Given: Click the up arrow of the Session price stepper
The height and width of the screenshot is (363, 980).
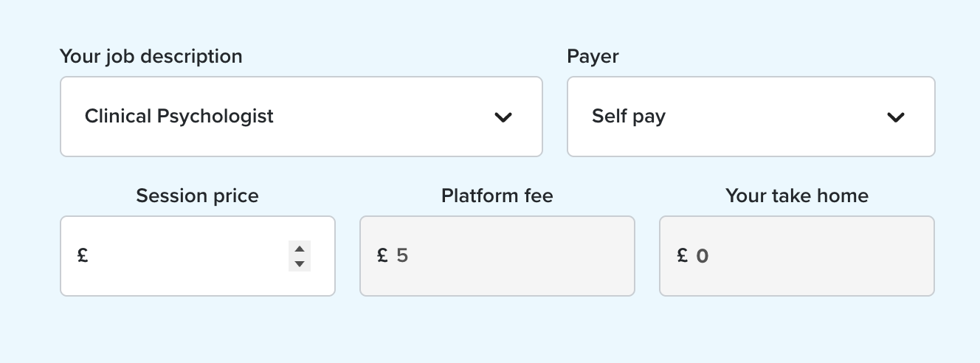Looking at the screenshot, I should pos(300,249).
